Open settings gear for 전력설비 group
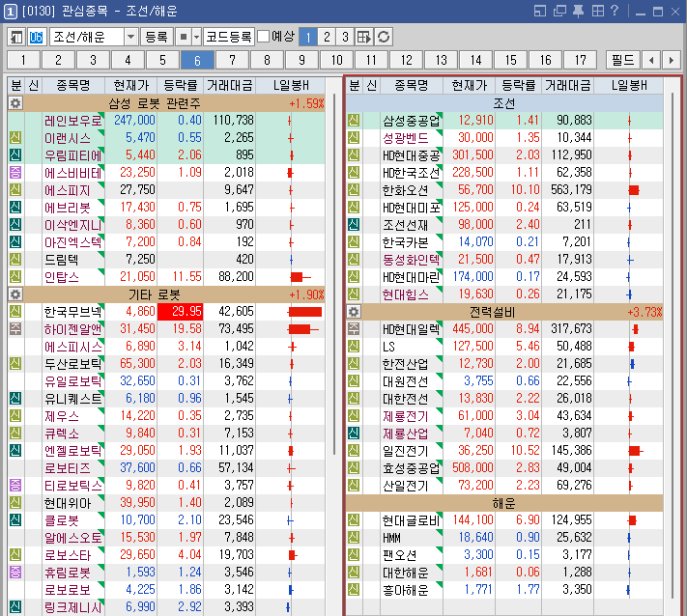Viewport: 687px width, 616px height. pyautogui.click(x=354, y=312)
